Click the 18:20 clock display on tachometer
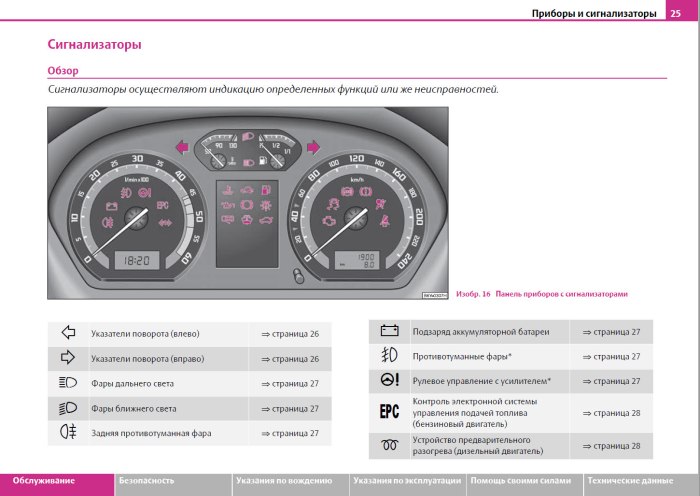700x496 pixels. pos(137,260)
